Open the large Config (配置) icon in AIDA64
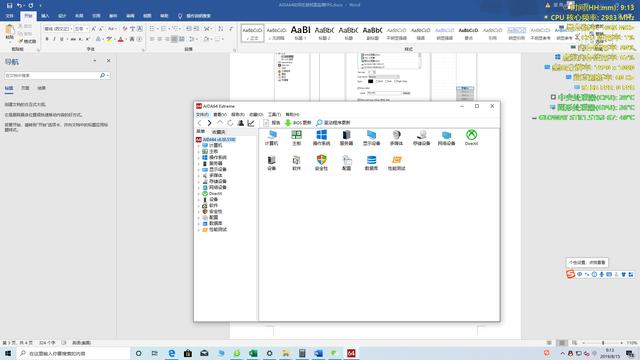 346,162
